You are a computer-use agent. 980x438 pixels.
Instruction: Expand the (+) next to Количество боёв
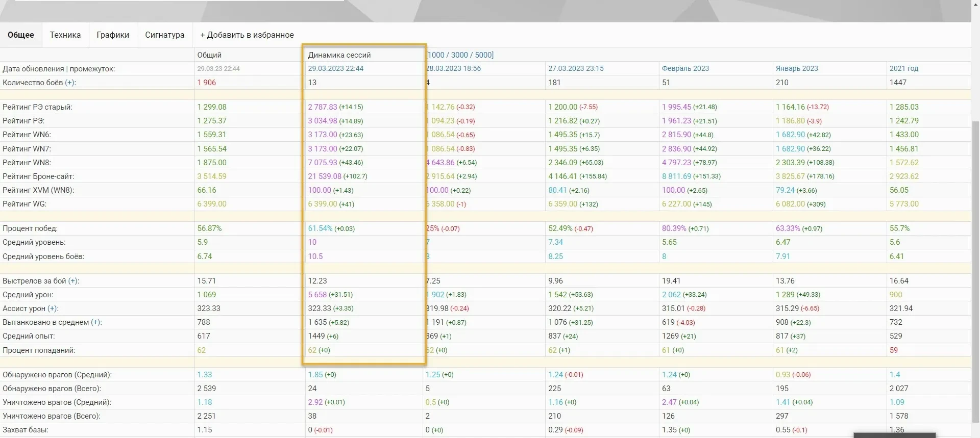pyautogui.click(x=70, y=83)
